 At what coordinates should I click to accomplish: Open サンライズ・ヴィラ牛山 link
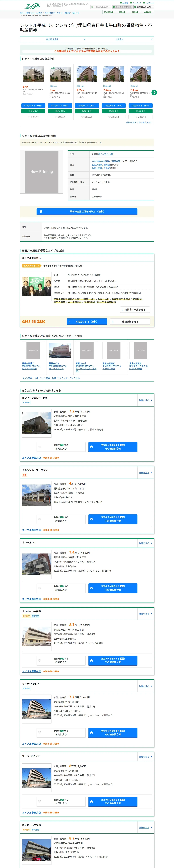click(x=69, y=378)
